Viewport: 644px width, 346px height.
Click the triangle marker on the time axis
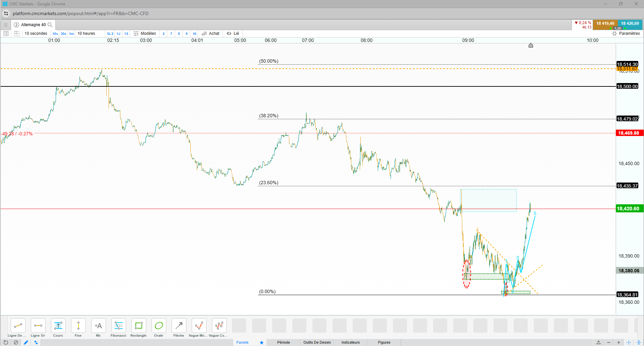[531, 46]
